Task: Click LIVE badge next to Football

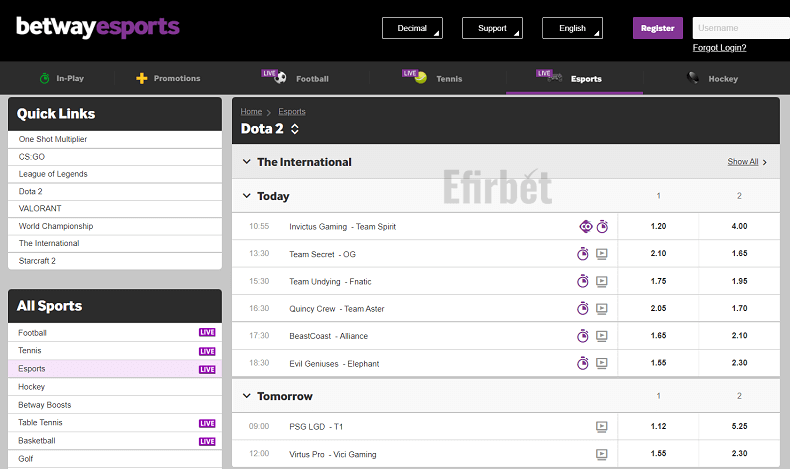Action: [x=207, y=332]
